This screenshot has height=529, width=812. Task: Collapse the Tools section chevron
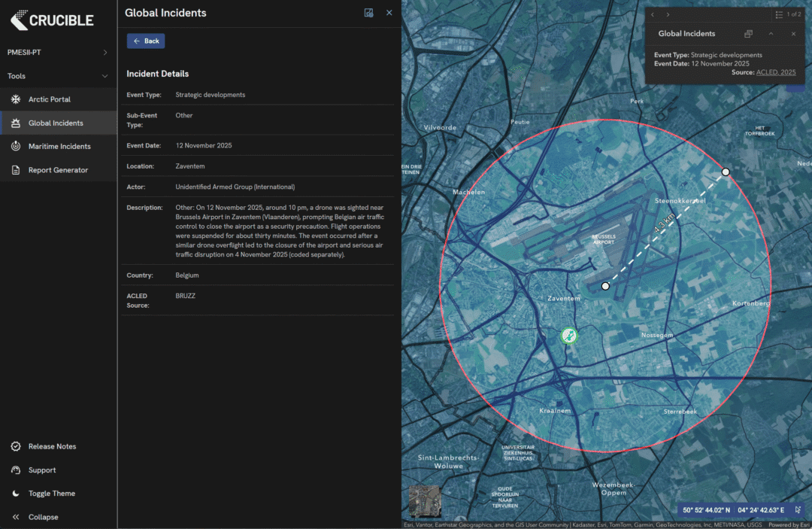click(105, 76)
